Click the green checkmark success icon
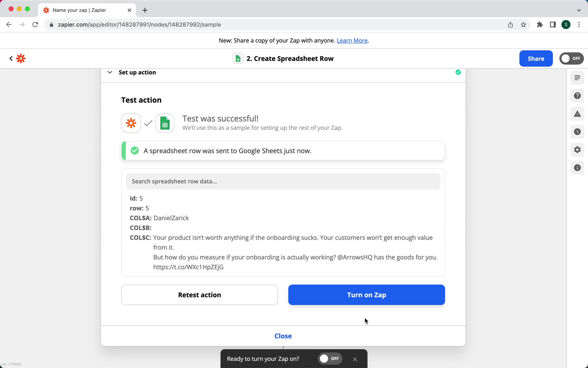Viewport: 588px width, 368px height. click(x=135, y=151)
